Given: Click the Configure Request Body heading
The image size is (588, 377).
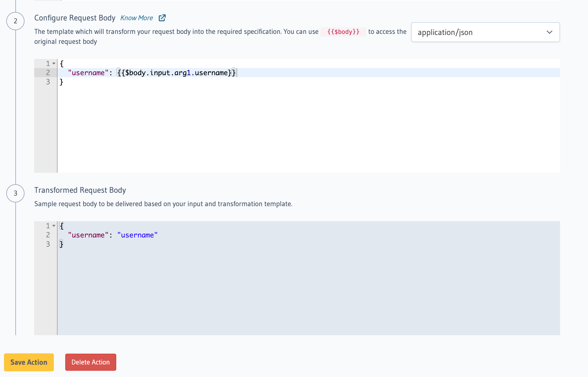Looking at the screenshot, I should coord(75,18).
